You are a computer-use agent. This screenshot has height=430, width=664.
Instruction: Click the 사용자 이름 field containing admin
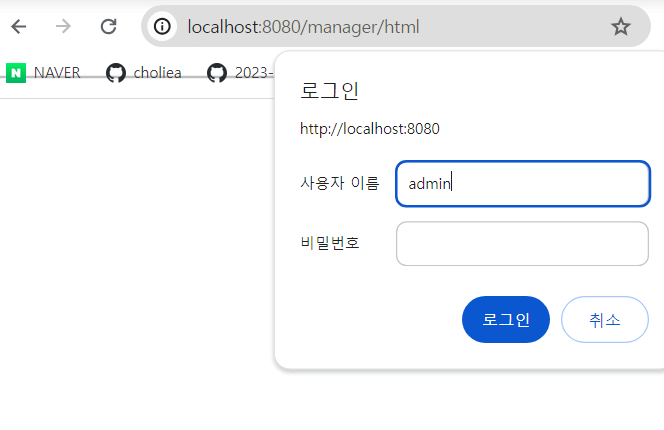click(523, 183)
